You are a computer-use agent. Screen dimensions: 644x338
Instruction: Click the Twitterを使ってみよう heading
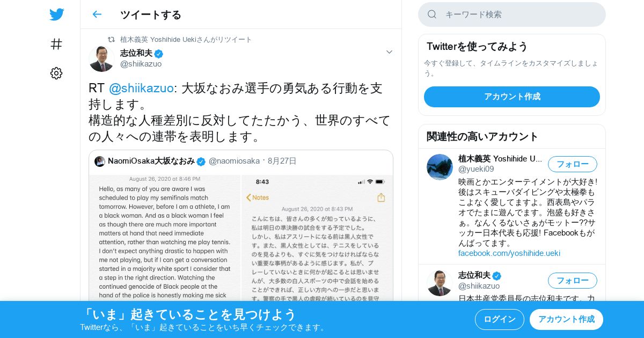pyautogui.click(x=477, y=47)
